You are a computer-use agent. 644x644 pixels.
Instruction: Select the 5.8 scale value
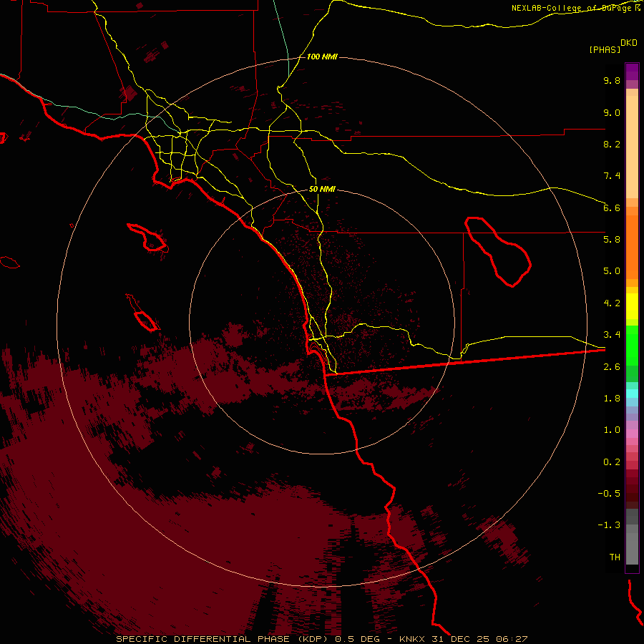pos(612,240)
